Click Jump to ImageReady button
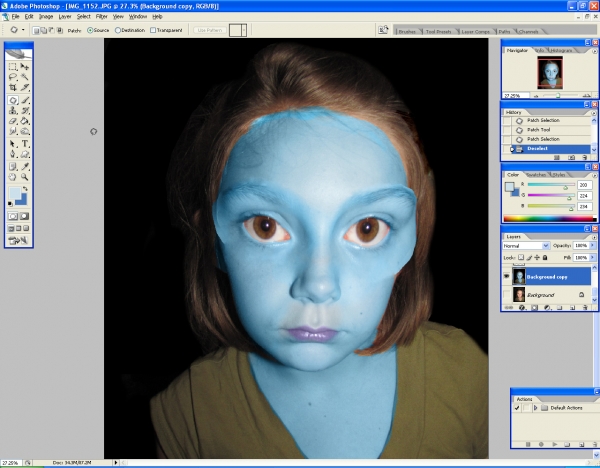Viewport: 600px width, 468px height. pos(18,240)
